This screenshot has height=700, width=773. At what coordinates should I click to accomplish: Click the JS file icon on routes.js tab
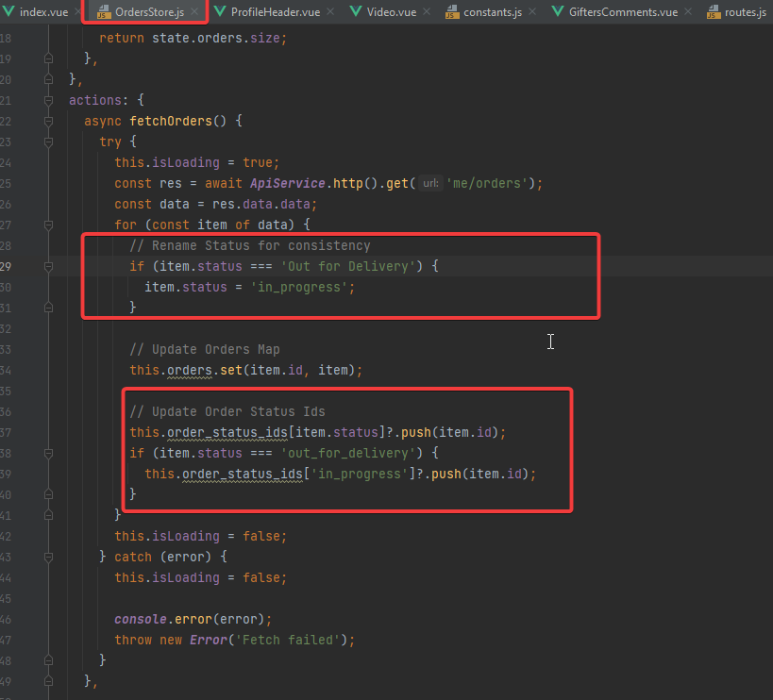click(714, 12)
